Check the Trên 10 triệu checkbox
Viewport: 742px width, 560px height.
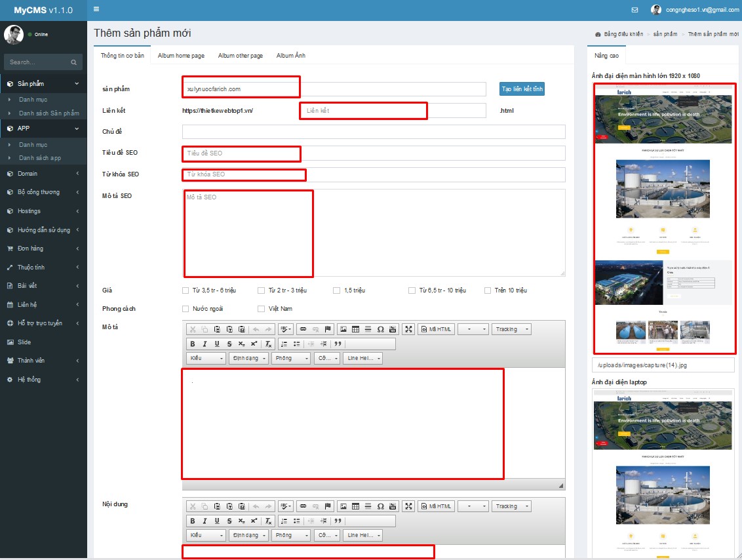click(488, 290)
